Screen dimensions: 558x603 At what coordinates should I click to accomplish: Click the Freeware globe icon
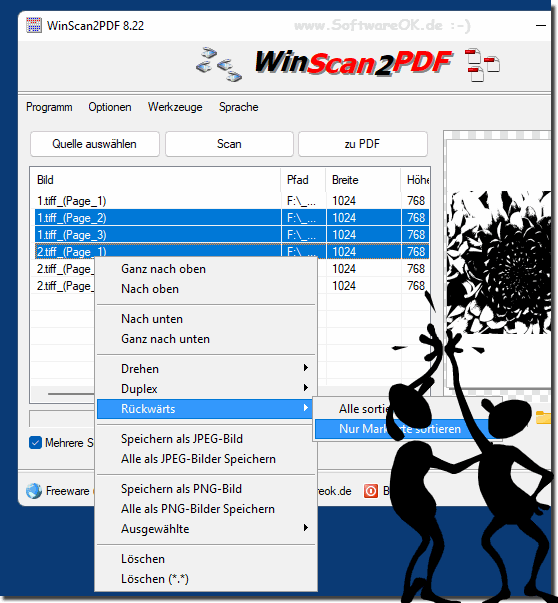(x=34, y=491)
